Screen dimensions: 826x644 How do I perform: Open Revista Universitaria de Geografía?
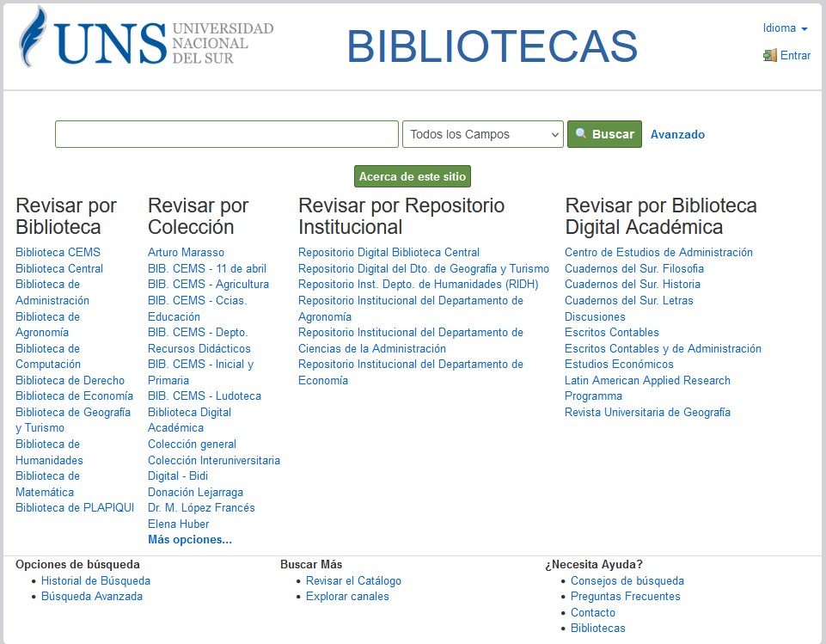[647, 412]
